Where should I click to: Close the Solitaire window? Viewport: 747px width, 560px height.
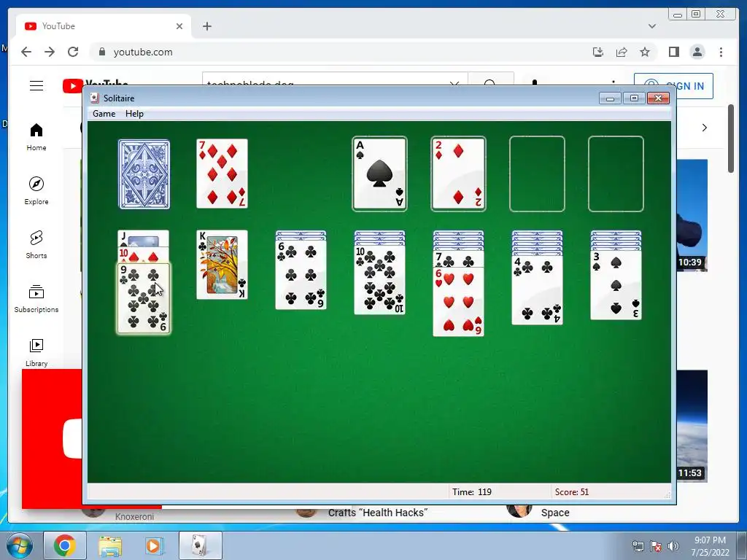(659, 98)
